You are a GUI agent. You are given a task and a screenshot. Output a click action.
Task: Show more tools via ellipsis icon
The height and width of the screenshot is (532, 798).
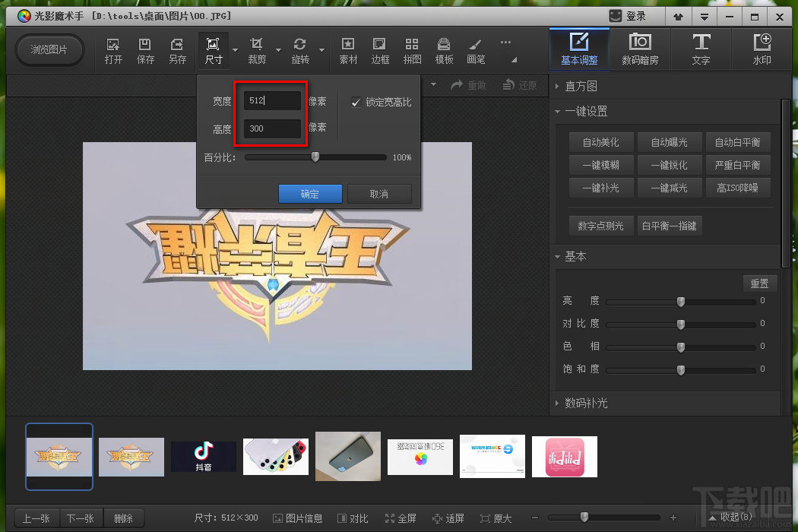[x=505, y=43]
